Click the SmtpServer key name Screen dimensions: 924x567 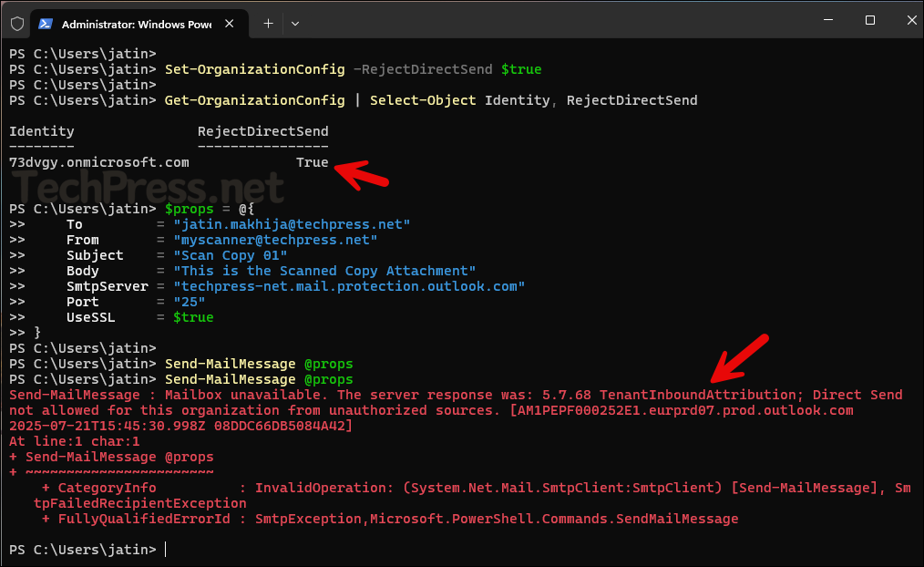tap(108, 286)
